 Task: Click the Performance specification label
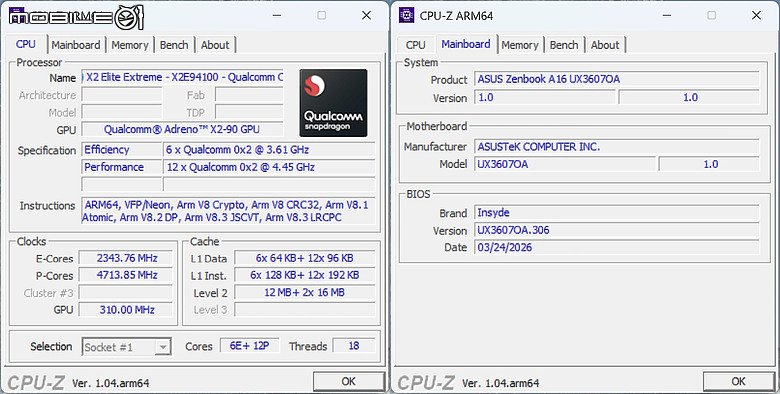(121, 167)
